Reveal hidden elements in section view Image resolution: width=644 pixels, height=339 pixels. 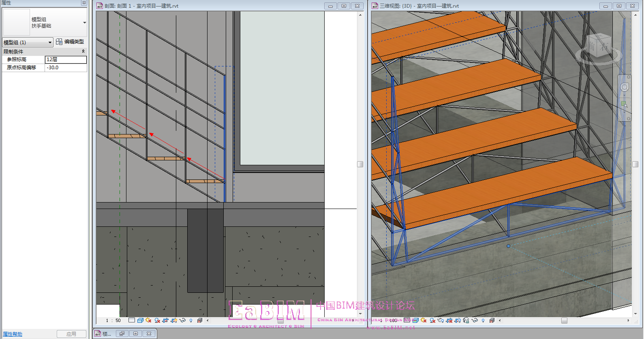191,320
